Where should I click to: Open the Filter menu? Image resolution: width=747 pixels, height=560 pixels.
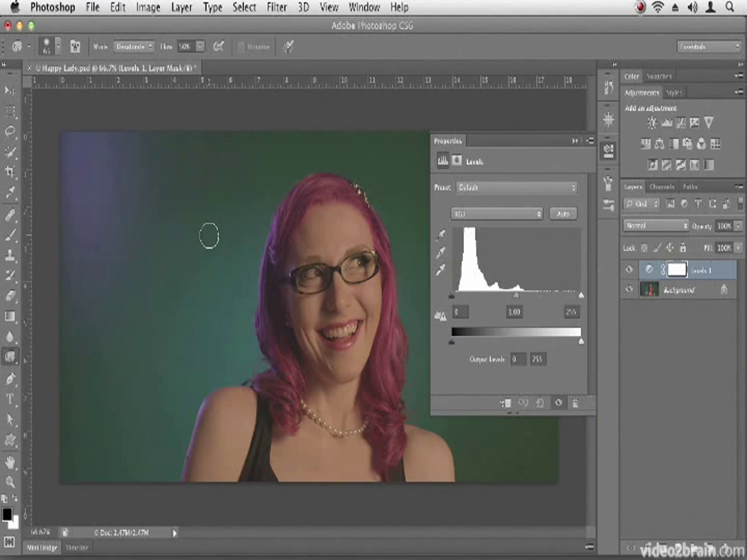[276, 7]
